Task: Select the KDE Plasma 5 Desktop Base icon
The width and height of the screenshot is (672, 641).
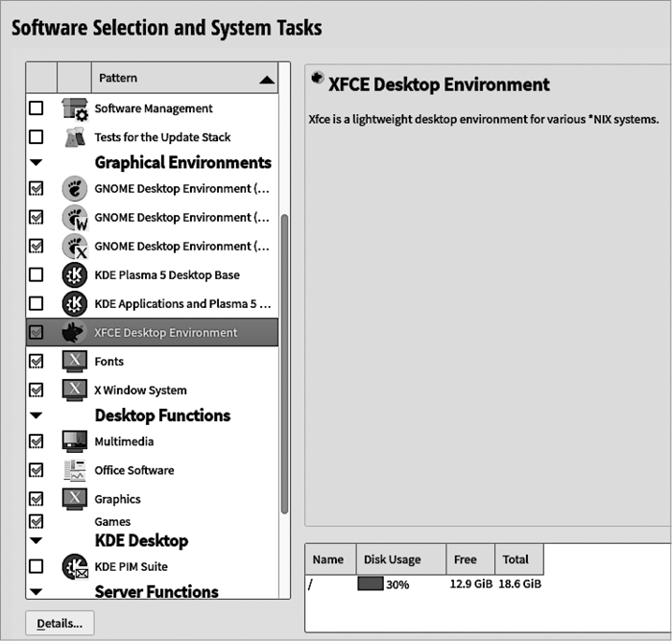Action: point(74,275)
